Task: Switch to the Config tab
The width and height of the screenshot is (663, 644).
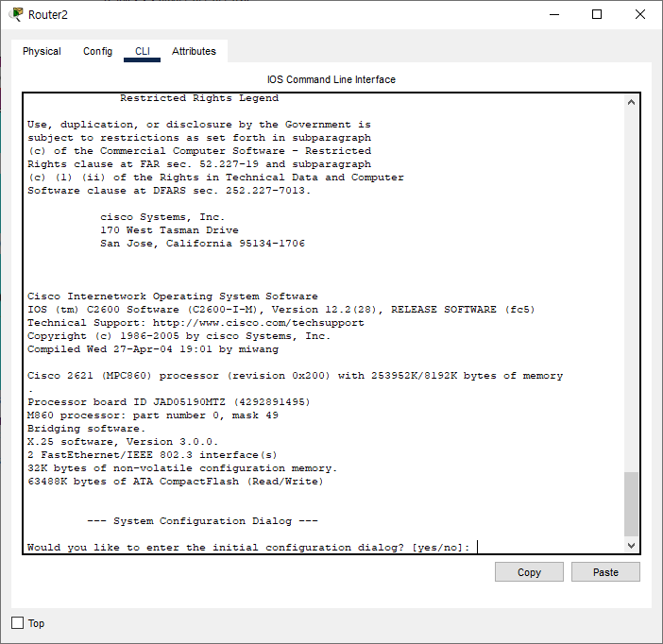Action: [x=97, y=51]
